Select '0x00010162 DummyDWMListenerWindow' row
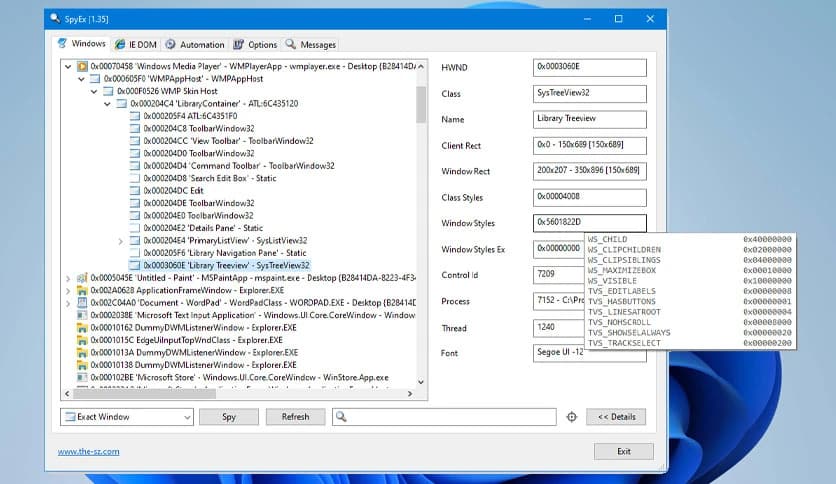 (194, 328)
